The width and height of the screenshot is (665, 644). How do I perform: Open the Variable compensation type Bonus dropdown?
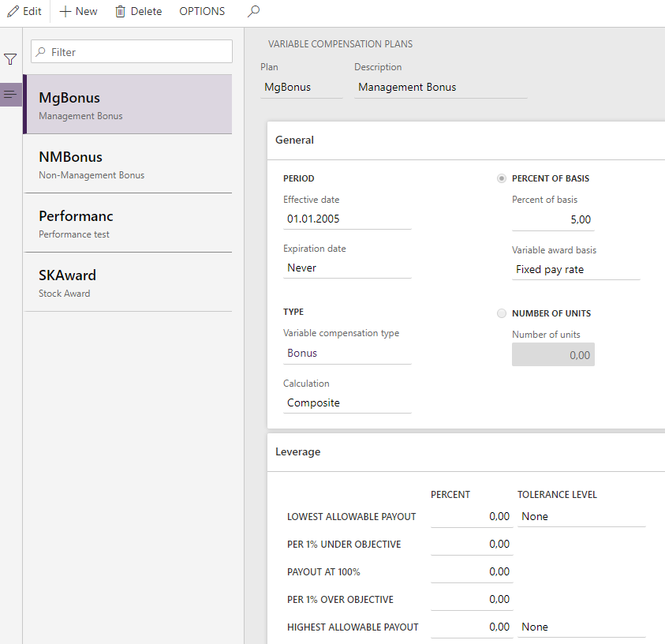pyautogui.click(x=347, y=353)
